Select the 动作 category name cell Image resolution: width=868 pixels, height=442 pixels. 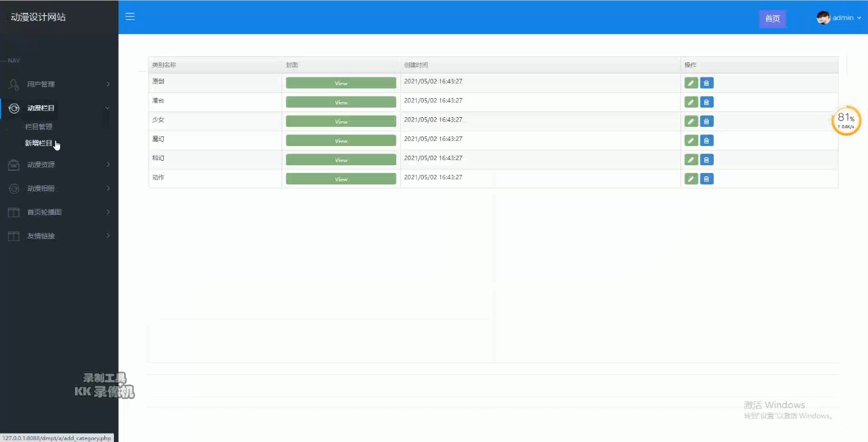[215, 179]
